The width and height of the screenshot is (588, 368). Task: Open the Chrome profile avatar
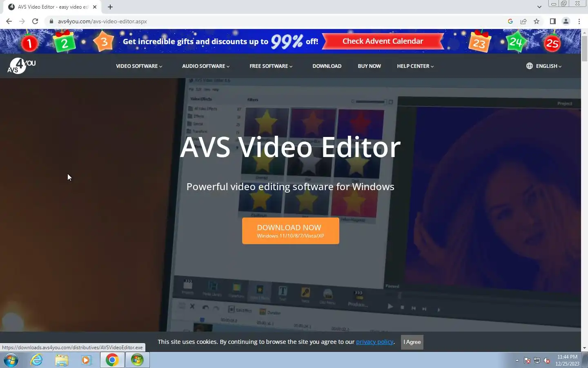(566, 21)
